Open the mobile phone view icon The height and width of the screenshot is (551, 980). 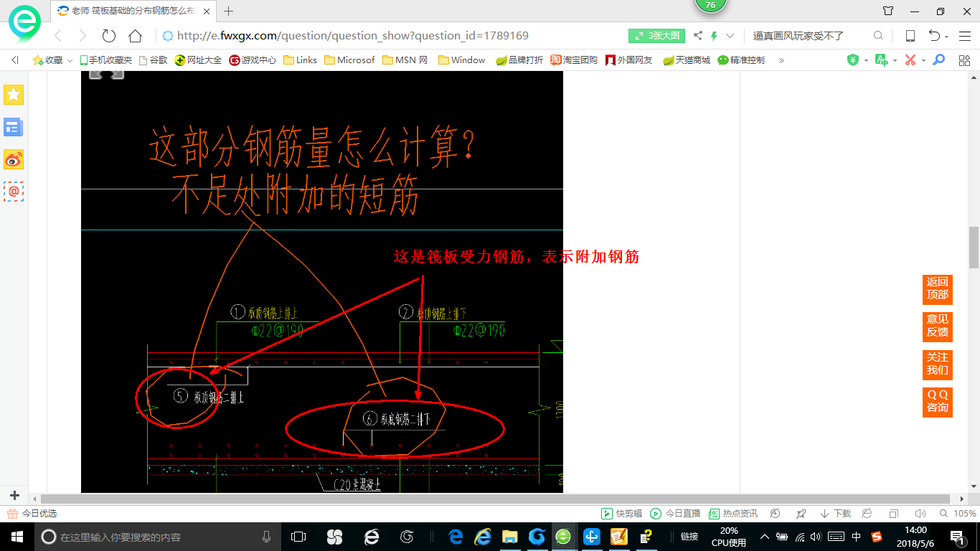(910, 36)
